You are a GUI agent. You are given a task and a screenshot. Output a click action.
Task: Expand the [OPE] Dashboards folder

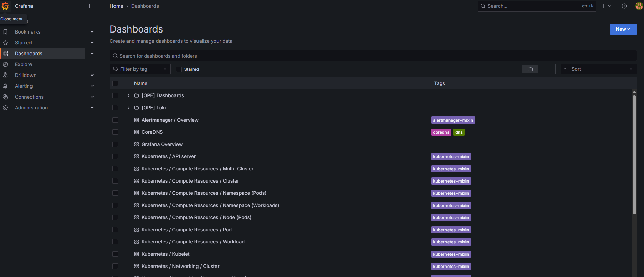coord(129,95)
